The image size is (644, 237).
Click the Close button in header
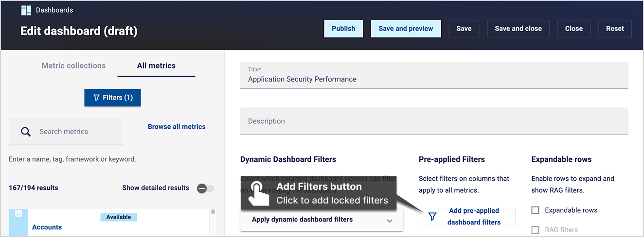click(574, 29)
